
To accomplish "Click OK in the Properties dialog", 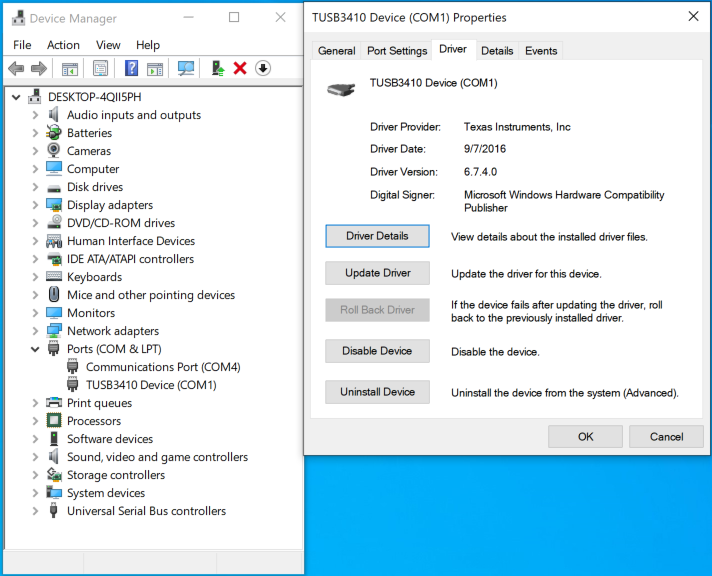I will pos(585,437).
